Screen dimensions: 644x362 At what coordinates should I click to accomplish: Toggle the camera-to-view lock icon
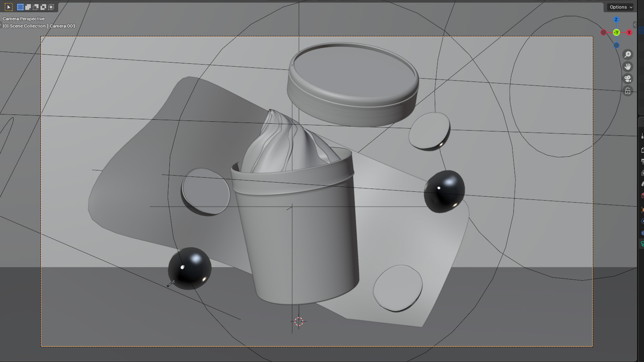[x=628, y=91]
